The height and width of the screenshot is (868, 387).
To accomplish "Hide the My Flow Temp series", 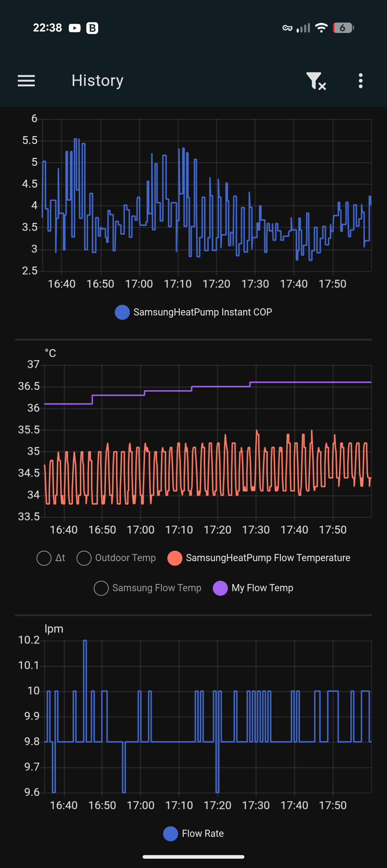I will point(253,588).
